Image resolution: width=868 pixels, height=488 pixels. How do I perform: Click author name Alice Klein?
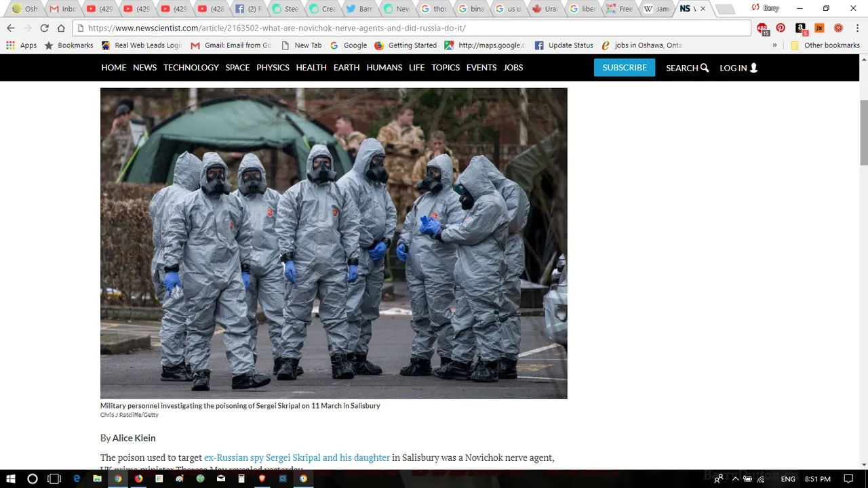pyautogui.click(x=134, y=438)
